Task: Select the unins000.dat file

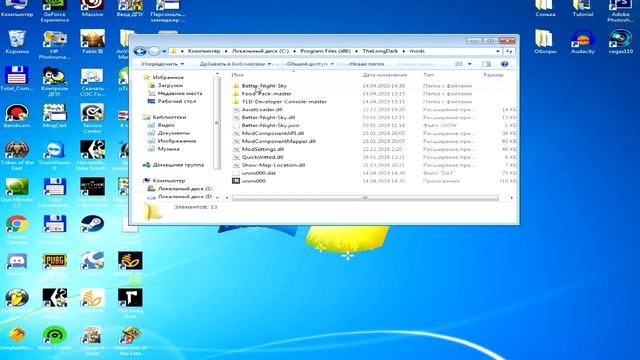Action: click(x=258, y=173)
